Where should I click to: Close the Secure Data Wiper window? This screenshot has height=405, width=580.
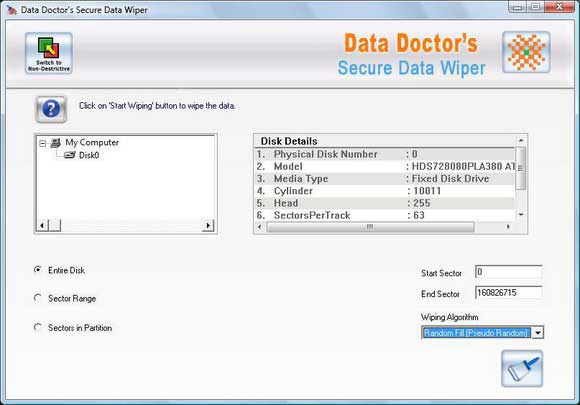[560, 7]
